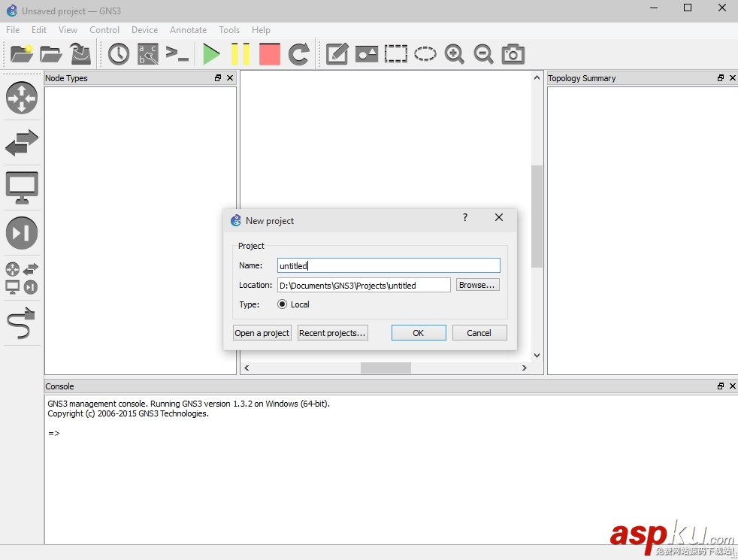
Task: Open the Annotate menu
Action: (188, 29)
